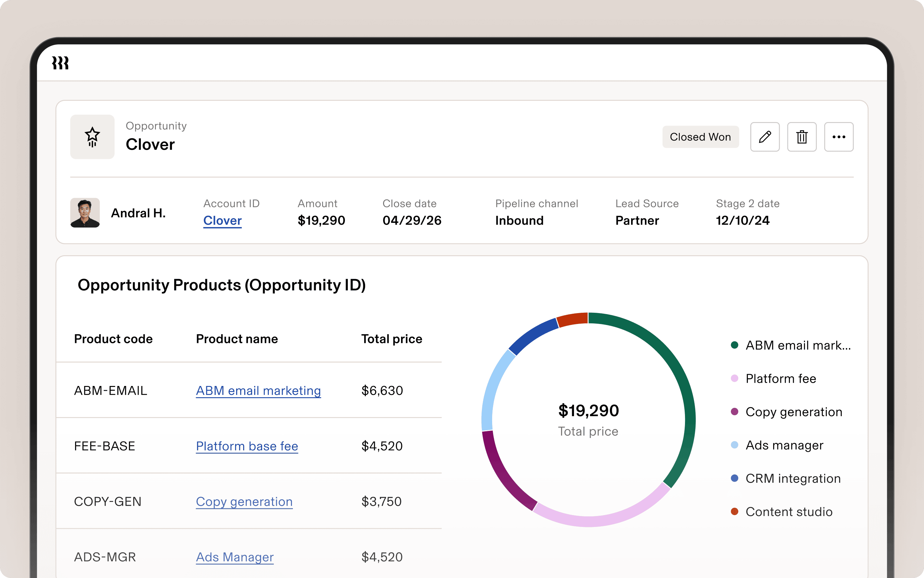Image resolution: width=924 pixels, height=578 pixels.
Task: Select the COPY-GEN product code cell
Action: click(x=108, y=502)
